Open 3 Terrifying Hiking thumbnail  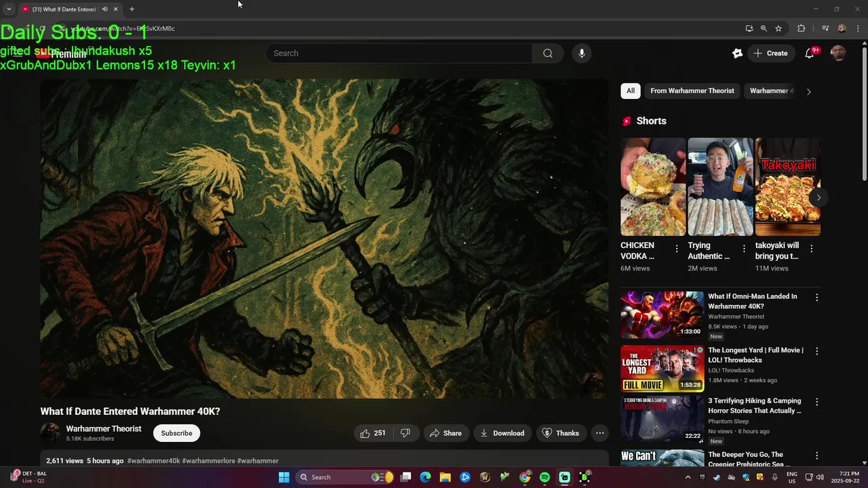pyautogui.click(x=663, y=420)
